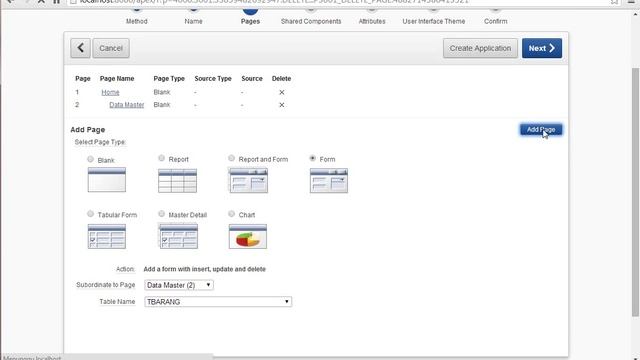Click the Delete column header
The width and height of the screenshot is (640, 360).
pyautogui.click(x=281, y=78)
